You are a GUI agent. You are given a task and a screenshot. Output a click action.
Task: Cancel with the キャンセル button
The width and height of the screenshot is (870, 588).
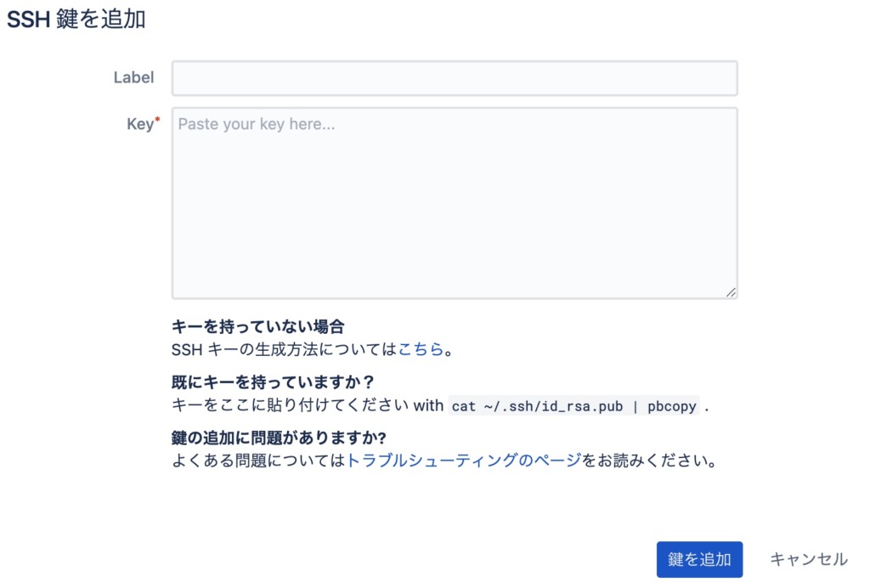(809, 559)
